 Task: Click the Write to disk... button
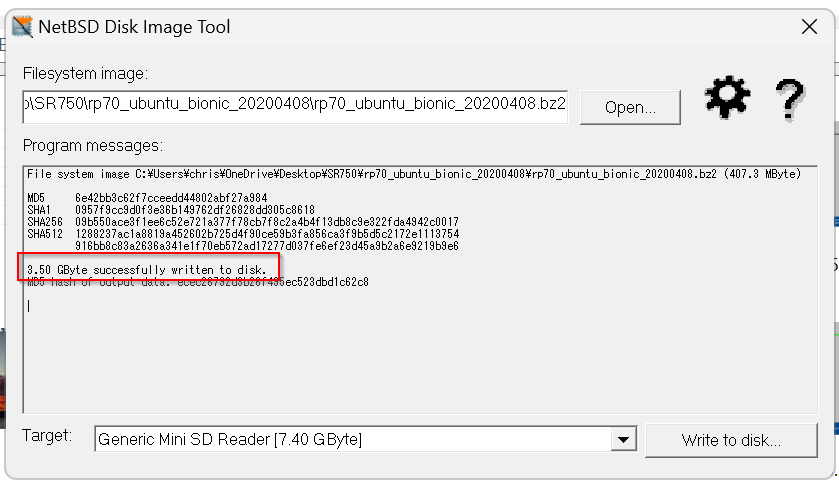click(731, 440)
